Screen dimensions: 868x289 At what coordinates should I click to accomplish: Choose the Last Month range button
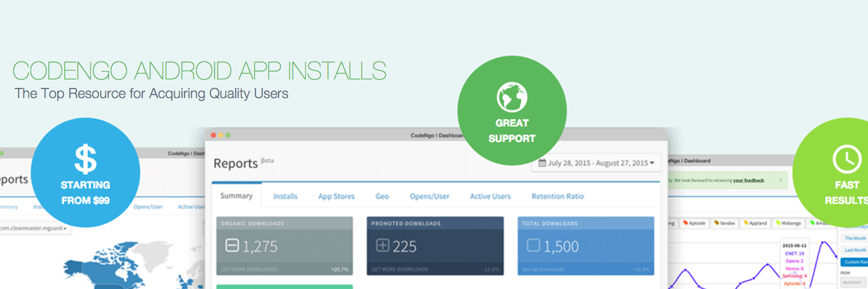[855, 250]
